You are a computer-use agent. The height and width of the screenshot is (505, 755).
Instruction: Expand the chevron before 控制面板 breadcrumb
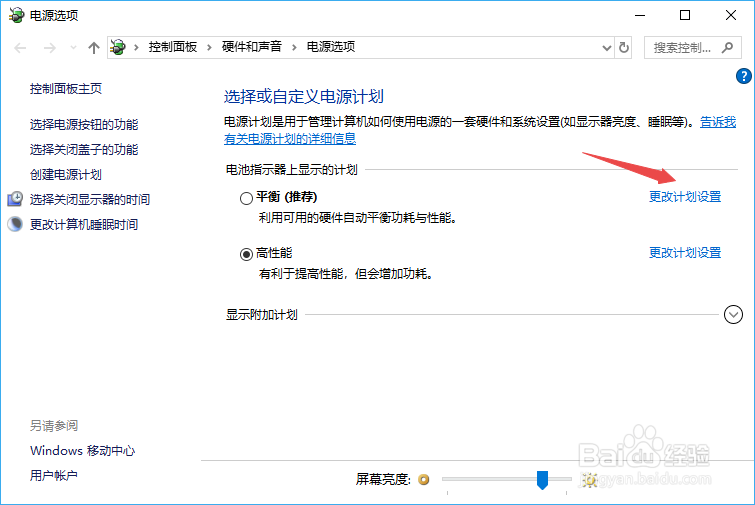[136, 47]
